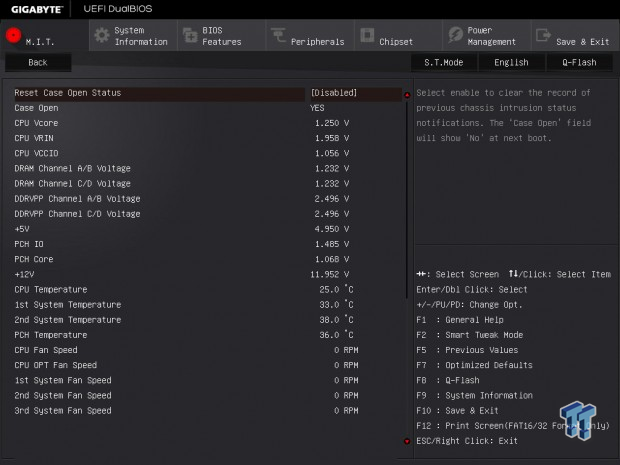This screenshot has width=620, height=465.
Task: Open the Chipset tab
Action: (x=398, y=35)
